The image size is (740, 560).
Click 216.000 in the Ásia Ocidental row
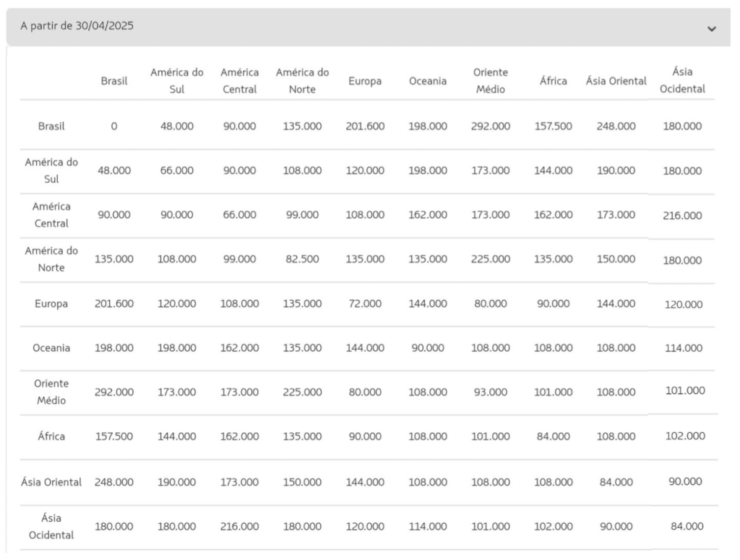click(239, 526)
